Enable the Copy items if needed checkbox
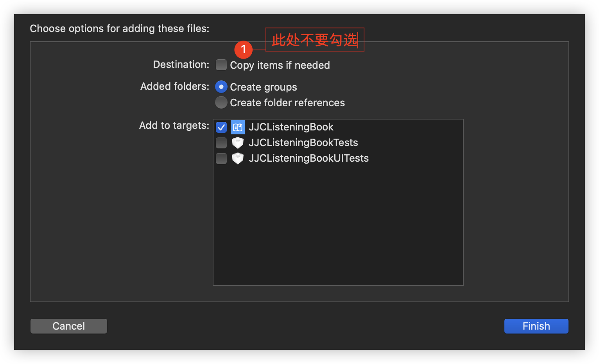Viewport: 599px width, 364px height. (221, 65)
